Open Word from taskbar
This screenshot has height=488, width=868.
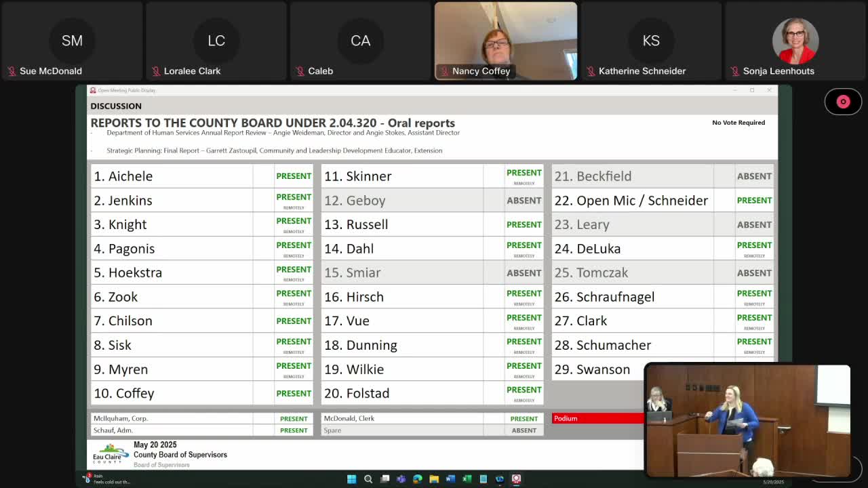pyautogui.click(x=450, y=479)
